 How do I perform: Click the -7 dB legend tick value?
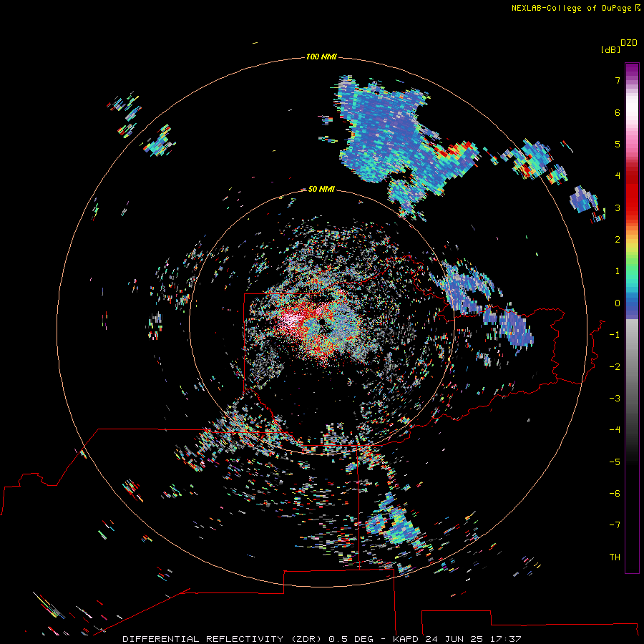click(615, 525)
